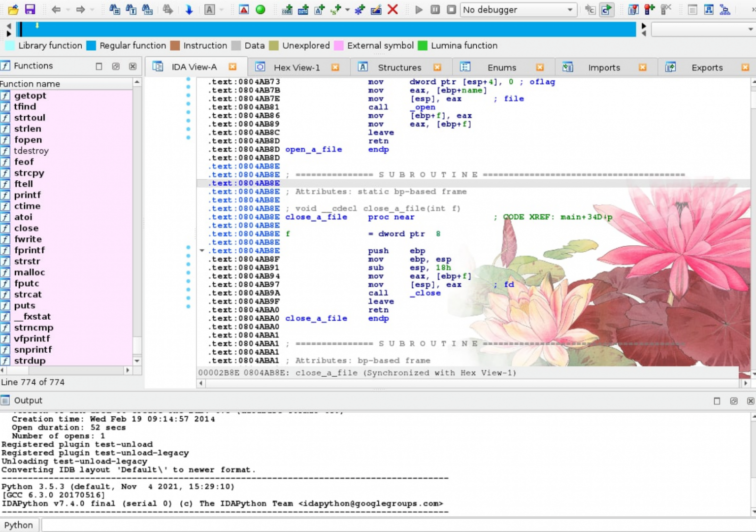756x532 pixels.
Task: Click the add breakpoint traffic light icon
Action: (650, 9)
